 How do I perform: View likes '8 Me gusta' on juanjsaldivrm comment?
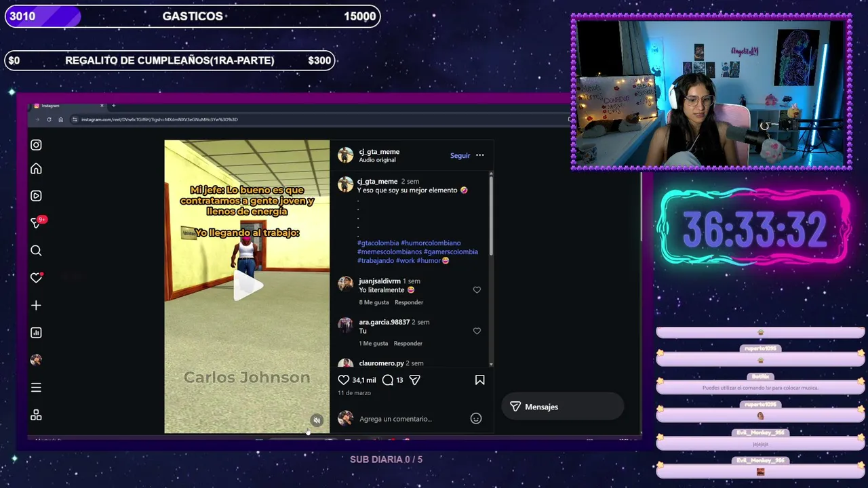(x=374, y=302)
